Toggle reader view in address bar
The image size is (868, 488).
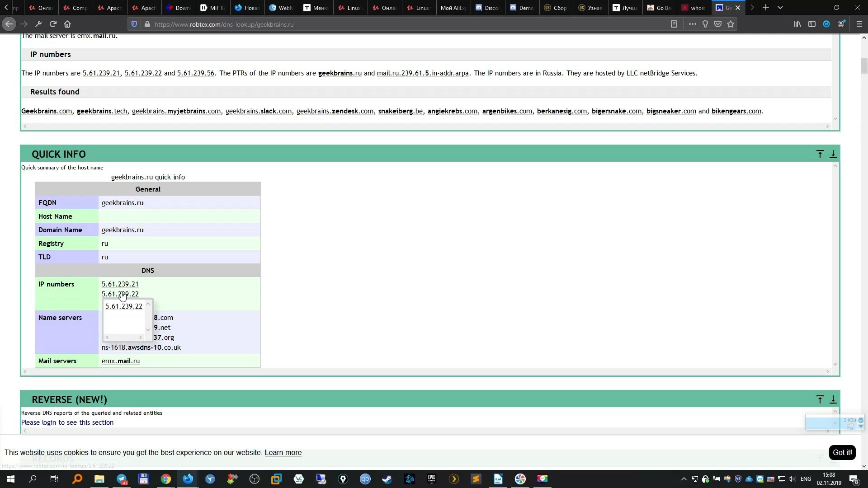click(674, 24)
